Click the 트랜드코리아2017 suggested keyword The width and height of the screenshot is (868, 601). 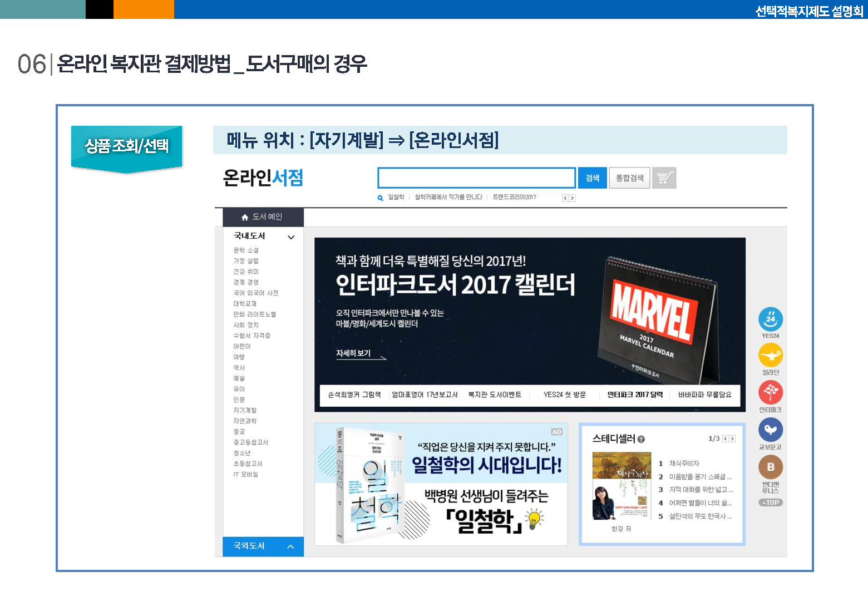[x=515, y=198]
